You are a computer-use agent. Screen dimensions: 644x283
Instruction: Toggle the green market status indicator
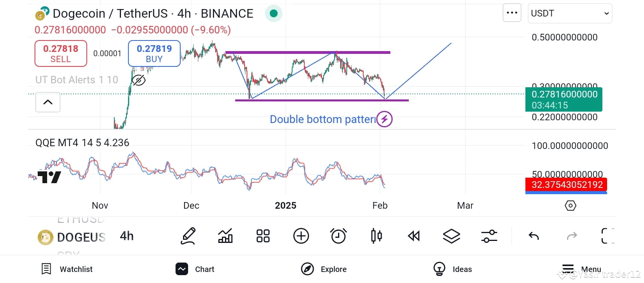click(x=274, y=14)
